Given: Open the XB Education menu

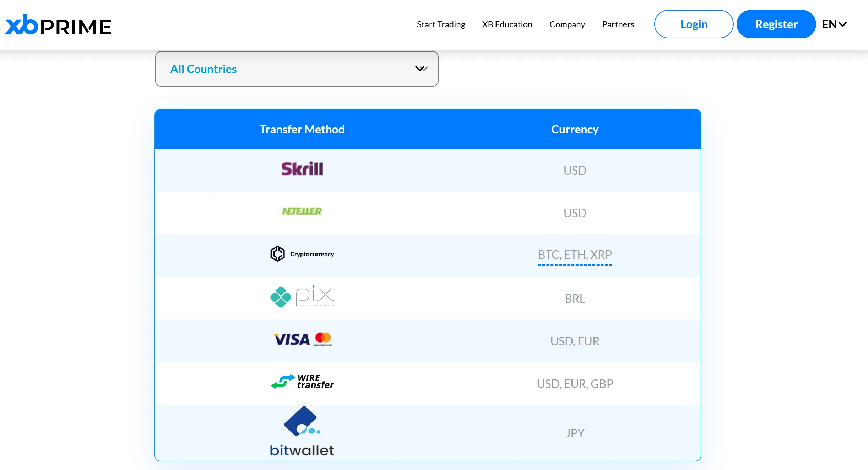Looking at the screenshot, I should coord(507,24).
